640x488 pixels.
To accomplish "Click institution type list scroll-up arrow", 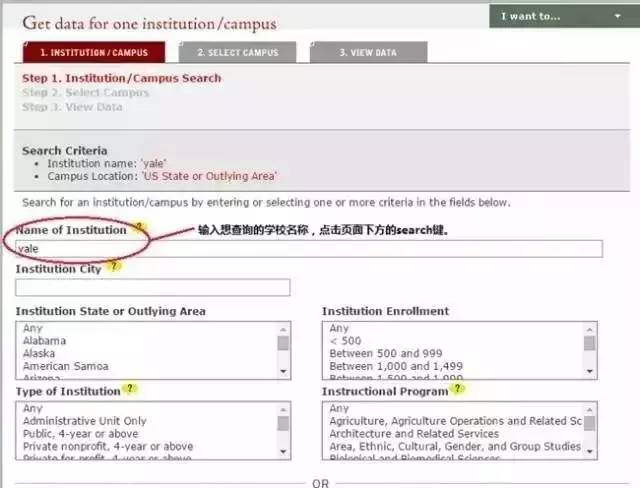I will (283, 410).
